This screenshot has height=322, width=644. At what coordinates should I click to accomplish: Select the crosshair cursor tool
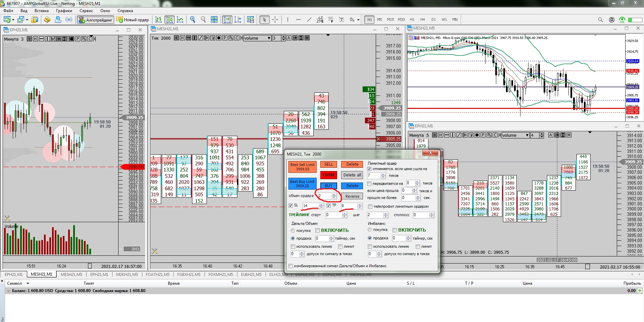pyautogui.click(x=275, y=19)
